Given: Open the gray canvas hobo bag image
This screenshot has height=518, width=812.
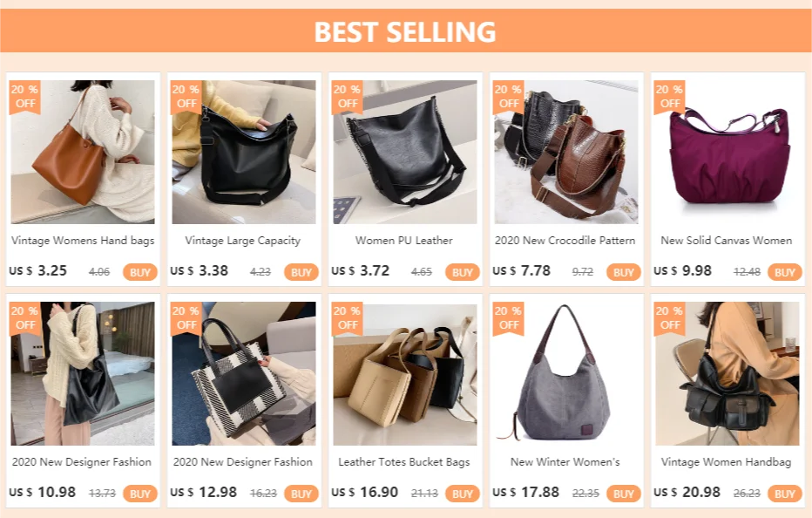Looking at the screenshot, I should (x=566, y=373).
